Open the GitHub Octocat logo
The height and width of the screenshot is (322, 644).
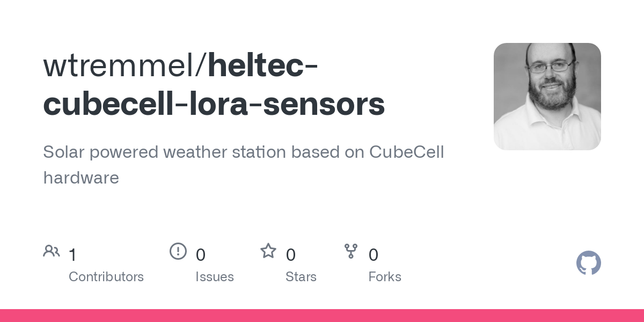pyautogui.click(x=589, y=263)
